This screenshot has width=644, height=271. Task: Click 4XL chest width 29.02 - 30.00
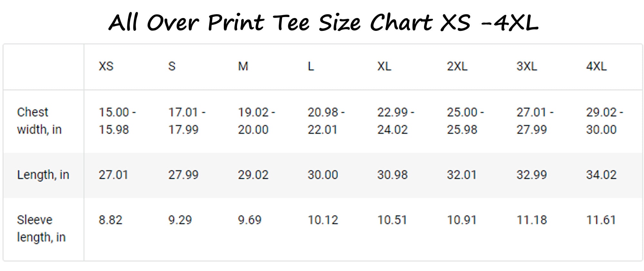(605, 121)
